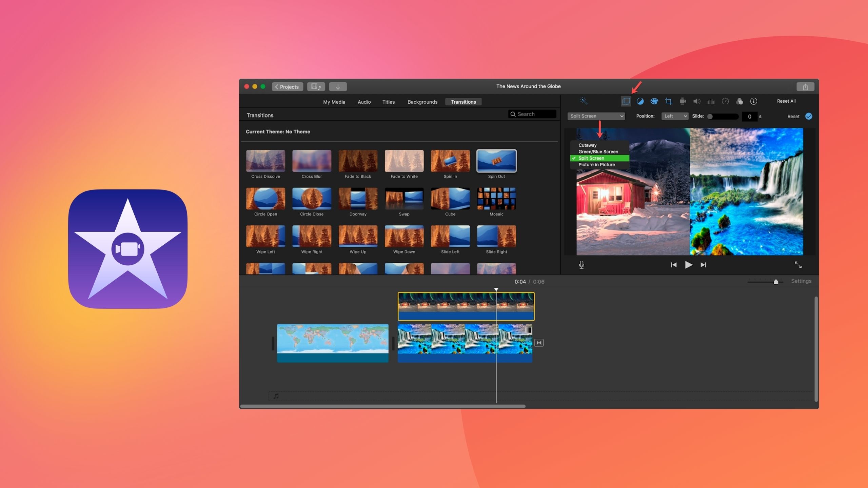Select Cutaway from the overlay menu
Screen dimensions: 868x488
pos(587,145)
